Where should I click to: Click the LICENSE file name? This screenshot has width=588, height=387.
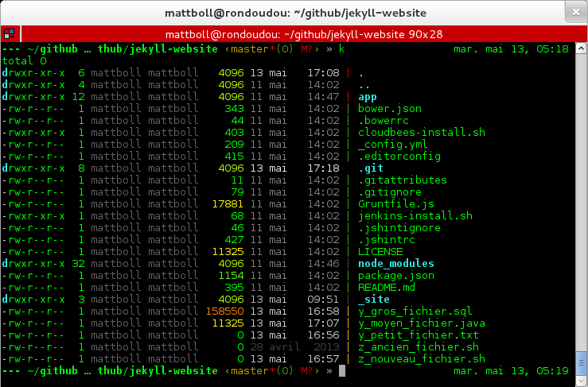pyautogui.click(x=380, y=252)
